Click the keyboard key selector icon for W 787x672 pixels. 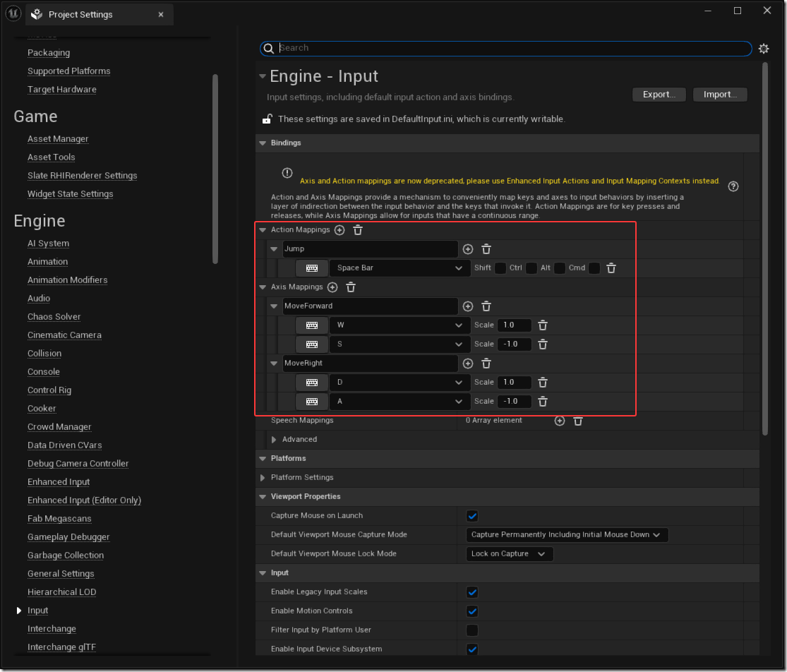pyautogui.click(x=311, y=325)
